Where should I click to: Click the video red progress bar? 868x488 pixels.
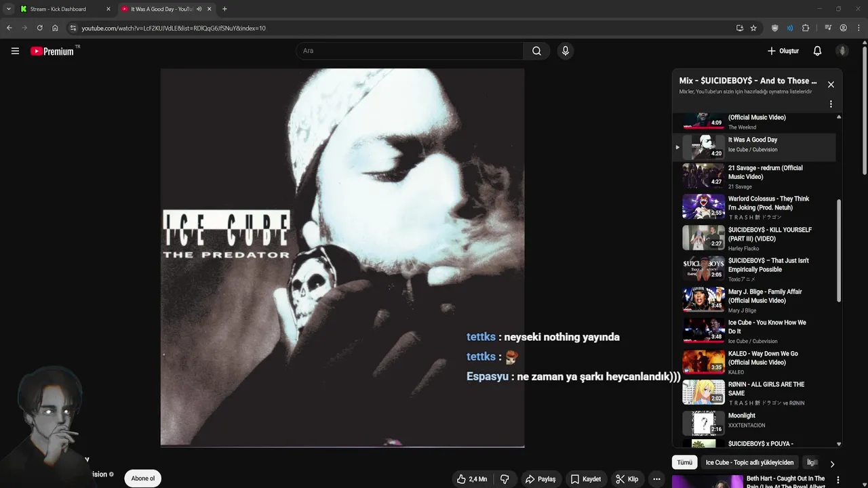click(342, 447)
